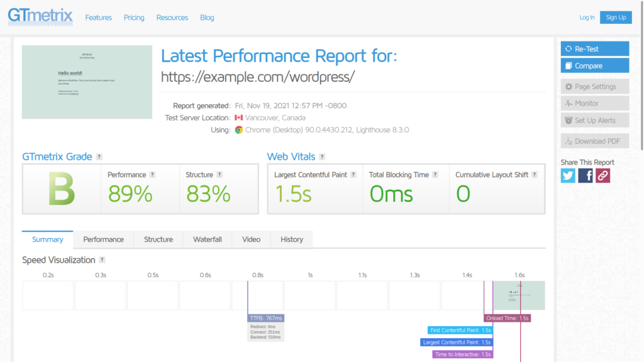The width and height of the screenshot is (644, 362).
Task: Click the GTmetrix logo
Action: (x=40, y=17)
